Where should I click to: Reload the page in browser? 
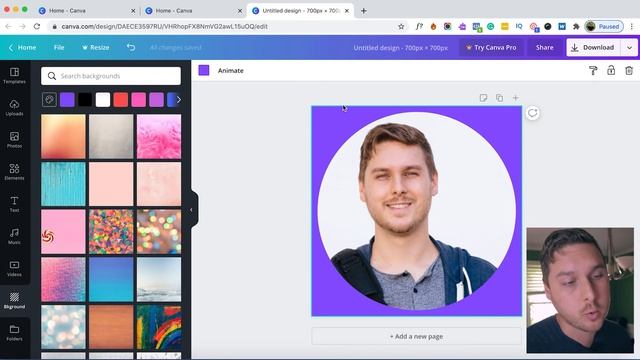37,27
